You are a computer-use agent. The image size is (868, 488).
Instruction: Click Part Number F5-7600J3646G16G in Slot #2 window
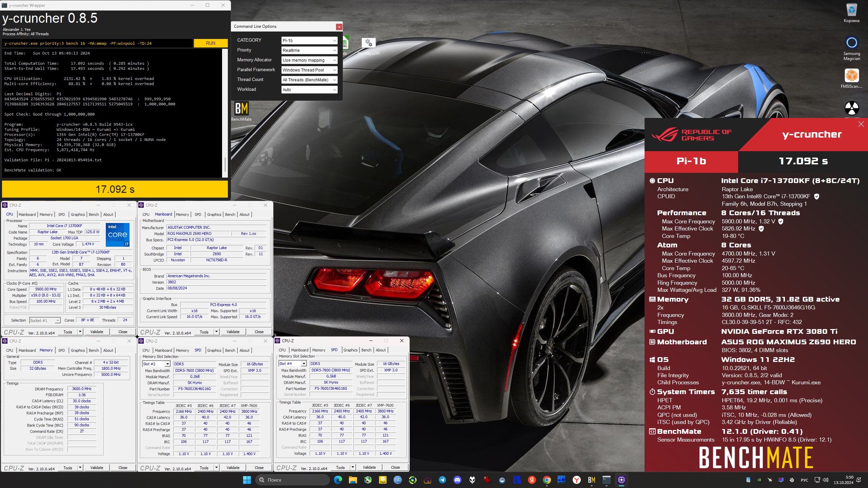[x=195, y=389]
